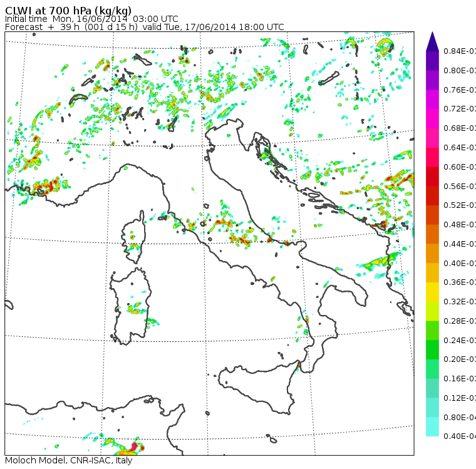Click the 0.84E-03 color scale label
This screenshot has width=476, height=469.
pyautogui.click(x=460, y=51)
